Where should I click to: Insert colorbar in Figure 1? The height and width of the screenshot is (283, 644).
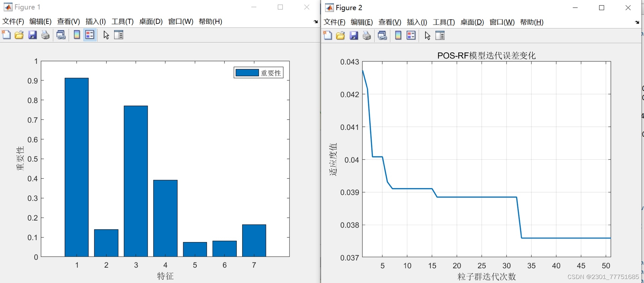pyautogui.click(x=77, y=35)
